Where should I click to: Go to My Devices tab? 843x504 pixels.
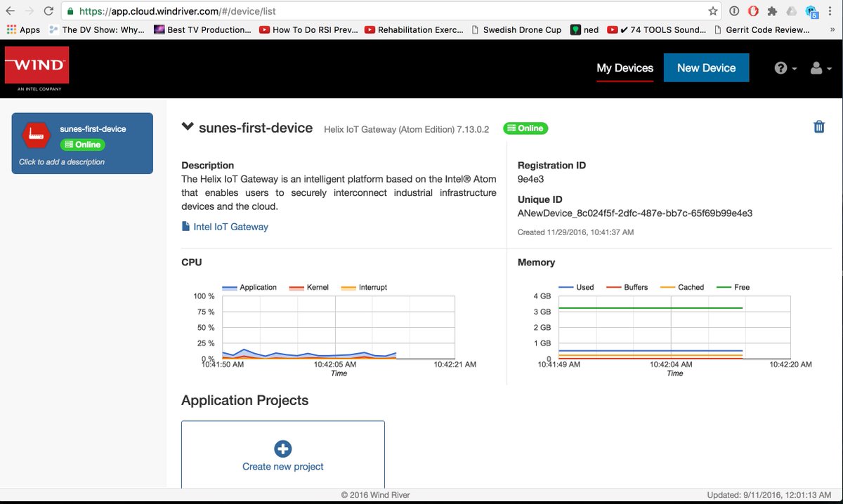(625, 68)
